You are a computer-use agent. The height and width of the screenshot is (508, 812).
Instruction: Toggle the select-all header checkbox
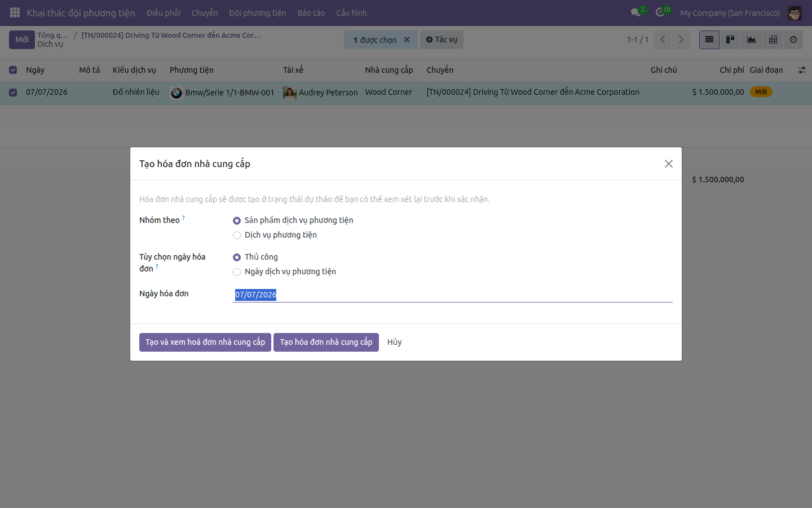click(13, 70)
